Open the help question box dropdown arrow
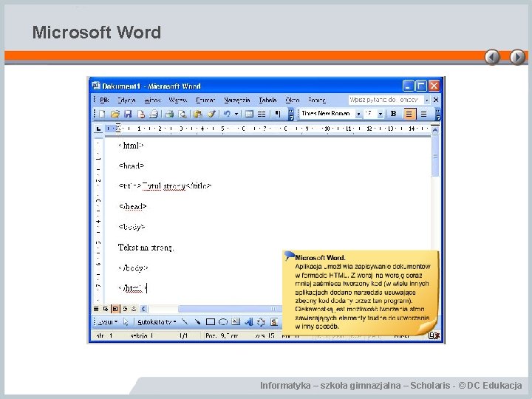Image resolution: width=532 pixels, height=399 pixels. point(426,100)
